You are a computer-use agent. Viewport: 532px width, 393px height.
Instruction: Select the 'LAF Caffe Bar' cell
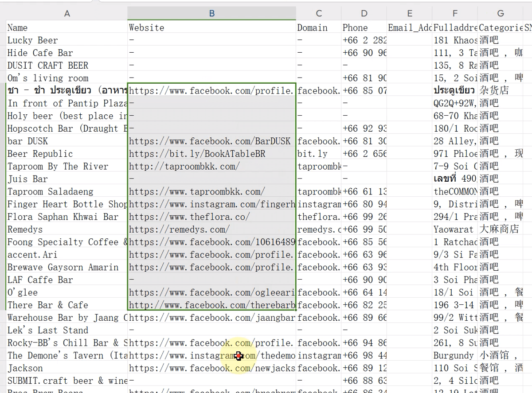click(67, 280)
